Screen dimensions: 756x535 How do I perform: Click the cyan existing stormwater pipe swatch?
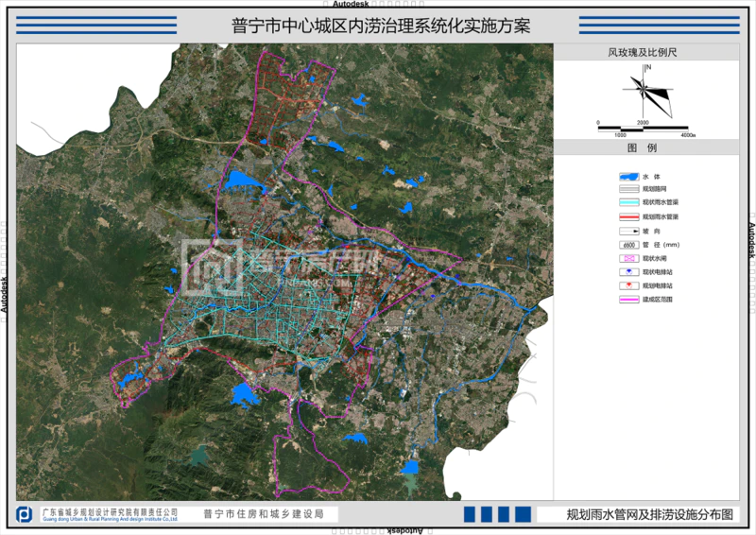coord(628,203)
